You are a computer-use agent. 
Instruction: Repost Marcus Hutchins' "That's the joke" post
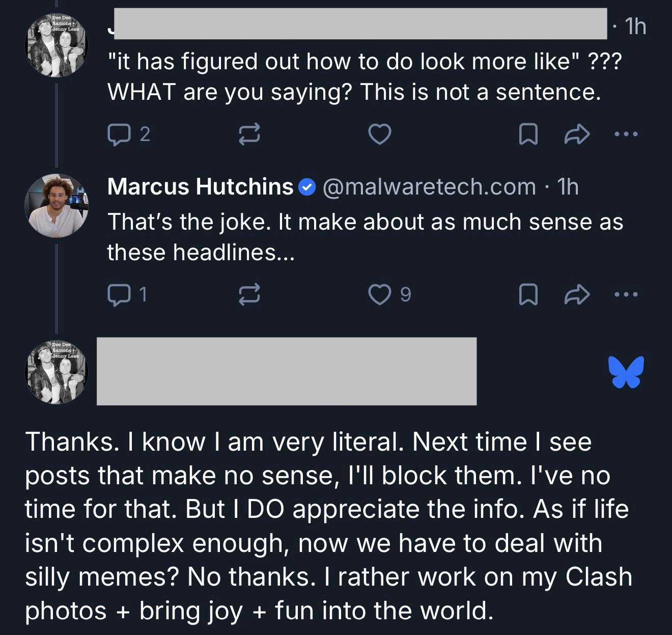point(249,294)
